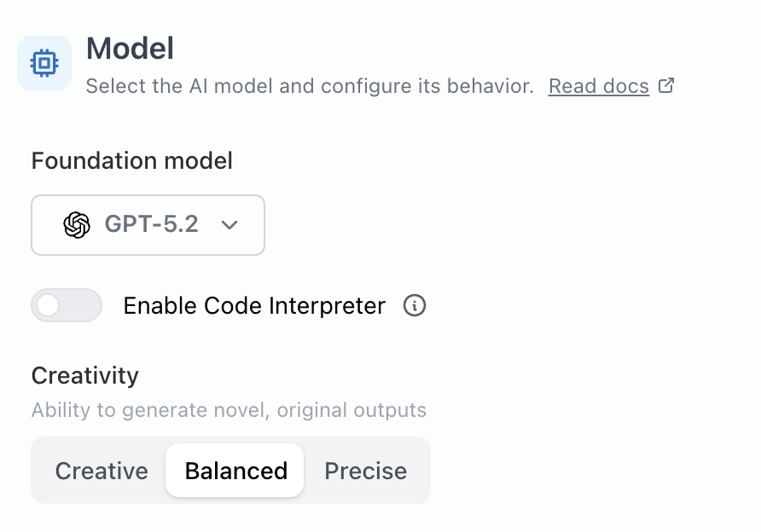Click the Model section heading
The height and width of the screenshot is (532, 761).
pos(130,49)
